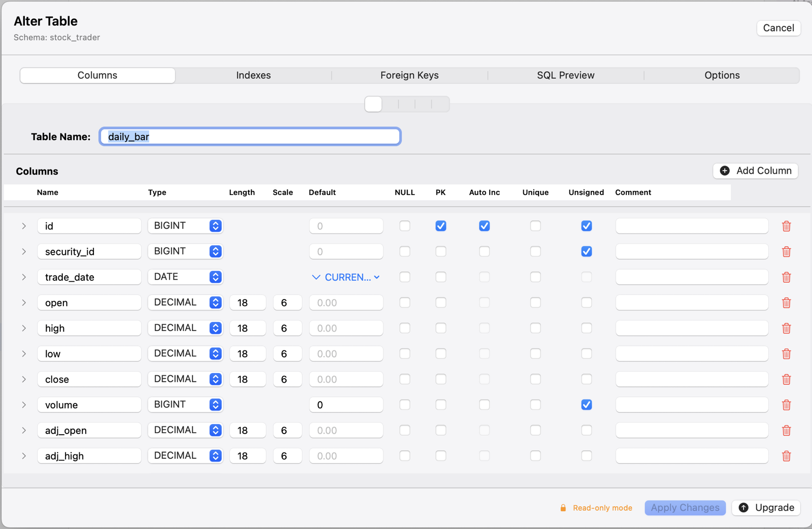Allow NULL on adj_open column
The height and width of the screenshot is (529, 812).
point(404,431)
